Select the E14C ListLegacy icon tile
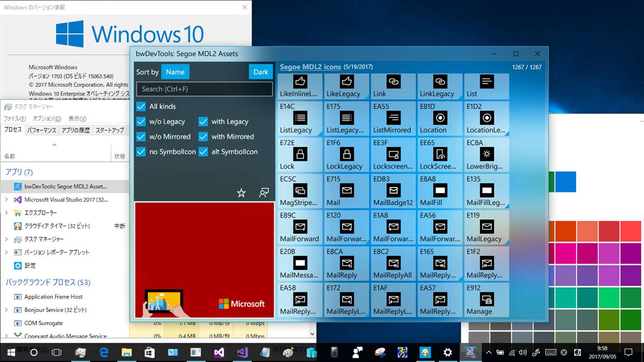This screenshot has width=644, height=362. point(300,118)
